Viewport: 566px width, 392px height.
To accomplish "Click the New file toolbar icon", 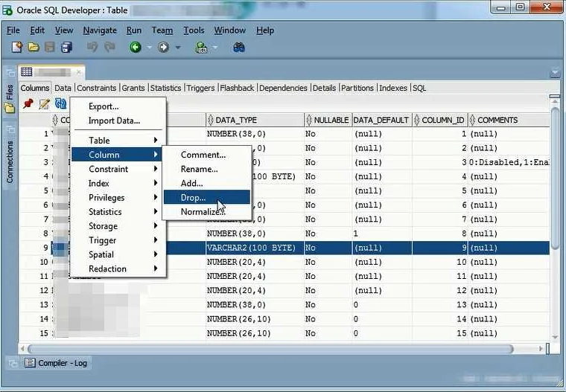I will [16, 48].
